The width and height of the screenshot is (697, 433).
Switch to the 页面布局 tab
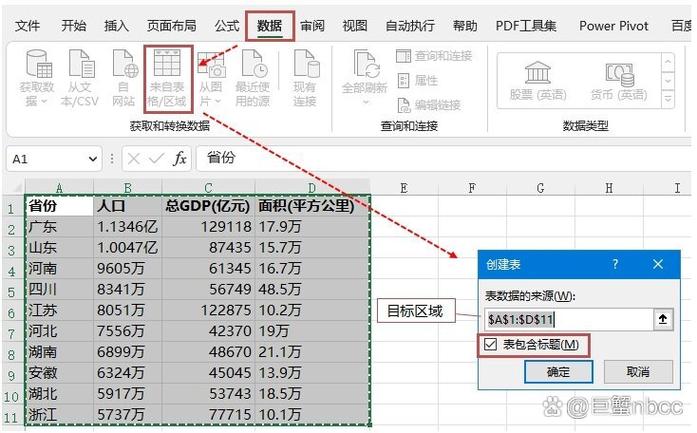[x=171, y=26]
